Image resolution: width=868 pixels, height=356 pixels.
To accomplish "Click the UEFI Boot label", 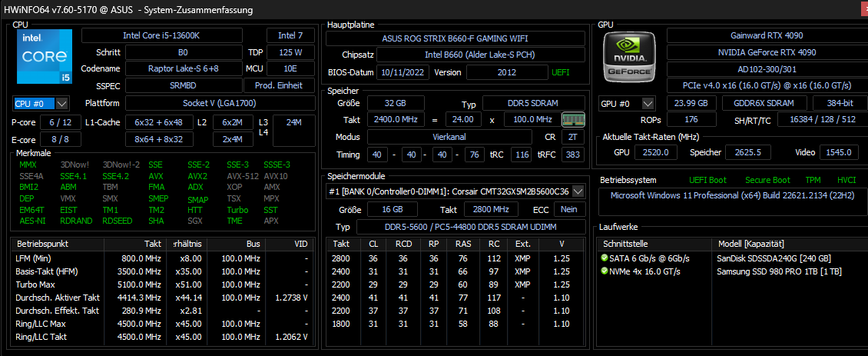I will pos(707,180).
